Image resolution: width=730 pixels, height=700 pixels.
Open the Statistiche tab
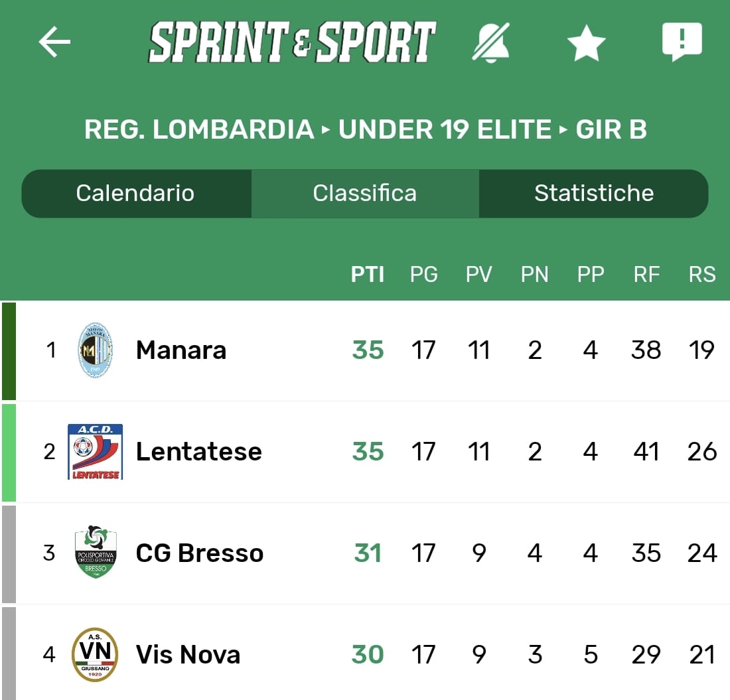(x=594, y=193)
